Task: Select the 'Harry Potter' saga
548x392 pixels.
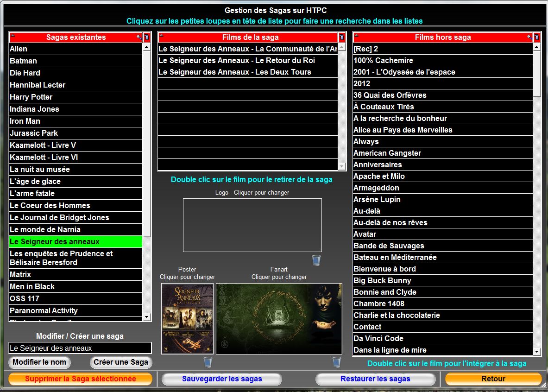Action: (76, 97)
